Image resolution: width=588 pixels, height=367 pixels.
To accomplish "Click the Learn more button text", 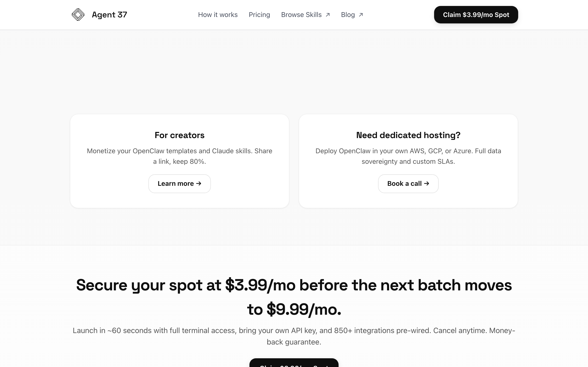I will [175, 183].
